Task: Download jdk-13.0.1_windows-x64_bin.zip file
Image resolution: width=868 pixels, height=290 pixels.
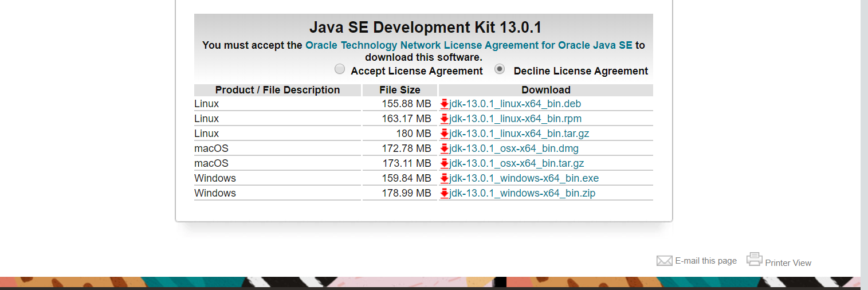Action: pyautogui.click(x=522, y=193)
